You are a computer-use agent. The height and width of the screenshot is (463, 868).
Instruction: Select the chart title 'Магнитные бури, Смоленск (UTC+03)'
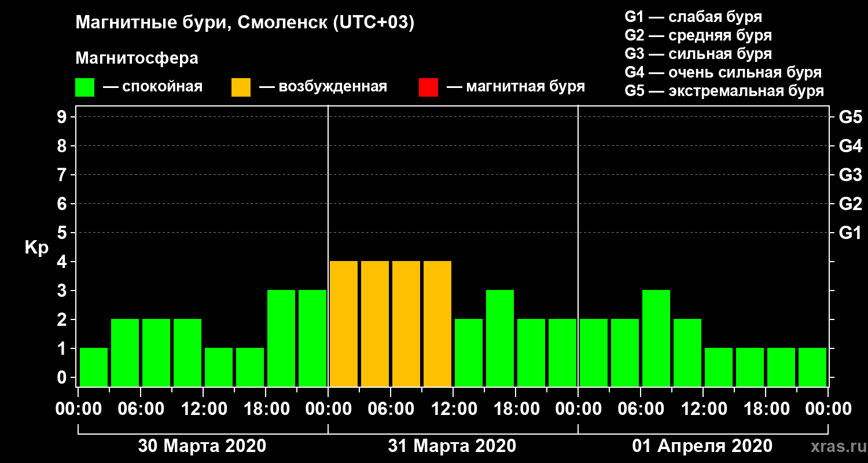click(x=245, y=23)
